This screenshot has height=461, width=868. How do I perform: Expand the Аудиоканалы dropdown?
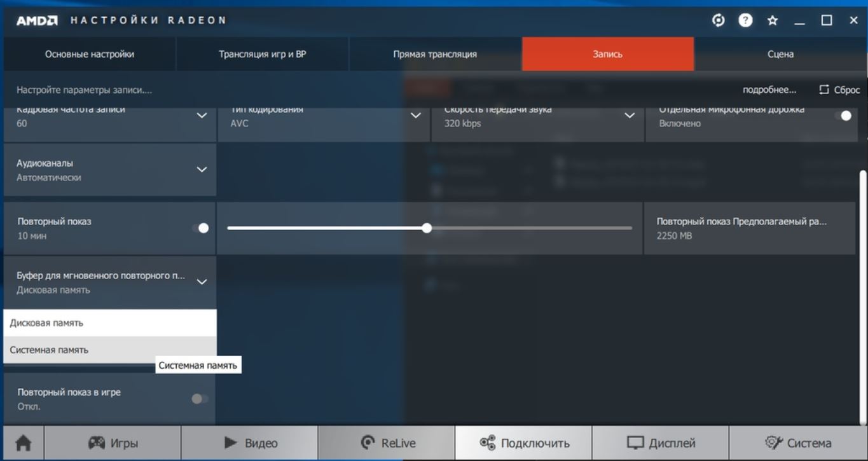202,170
